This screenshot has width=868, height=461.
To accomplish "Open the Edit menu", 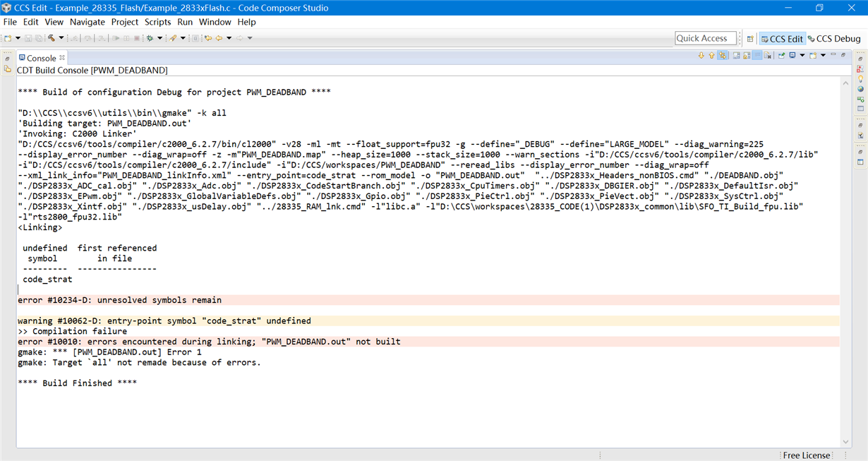I will click(x=30, y=22).
